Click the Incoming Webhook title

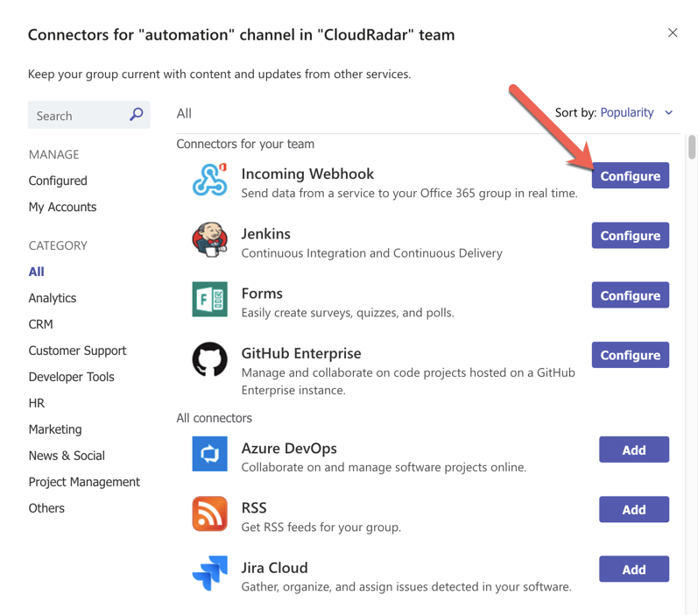click(x=307, y=173)
